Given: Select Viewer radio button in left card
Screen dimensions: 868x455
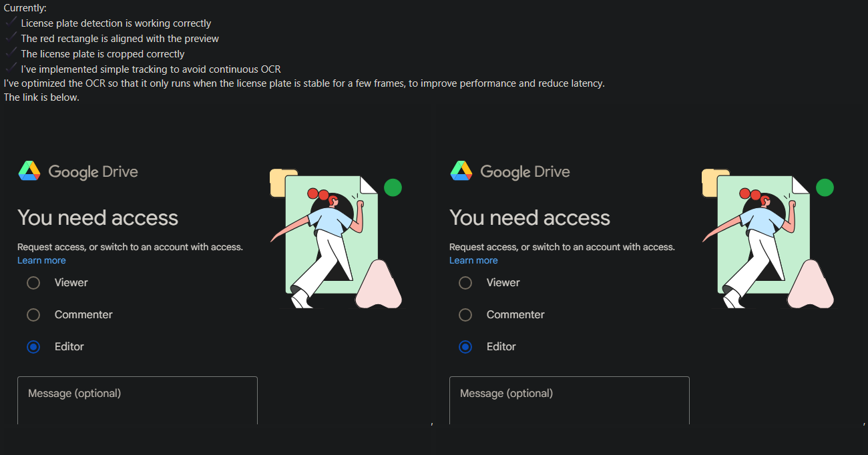Looking at the screenshot, I should pos(33,283).
